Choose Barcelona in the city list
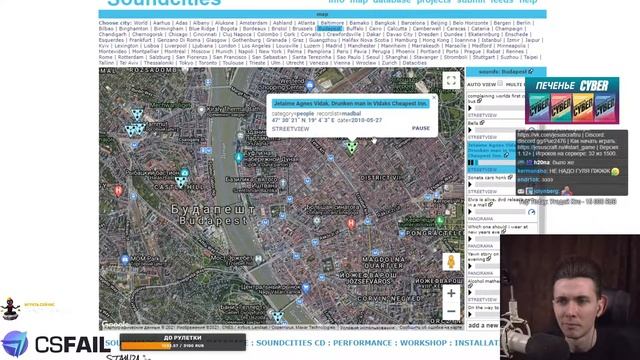 coord(413,23)
